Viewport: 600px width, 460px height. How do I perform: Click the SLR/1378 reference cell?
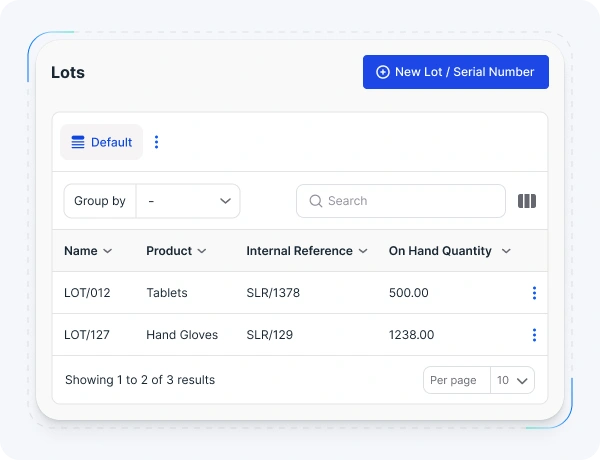pos(273,293)
